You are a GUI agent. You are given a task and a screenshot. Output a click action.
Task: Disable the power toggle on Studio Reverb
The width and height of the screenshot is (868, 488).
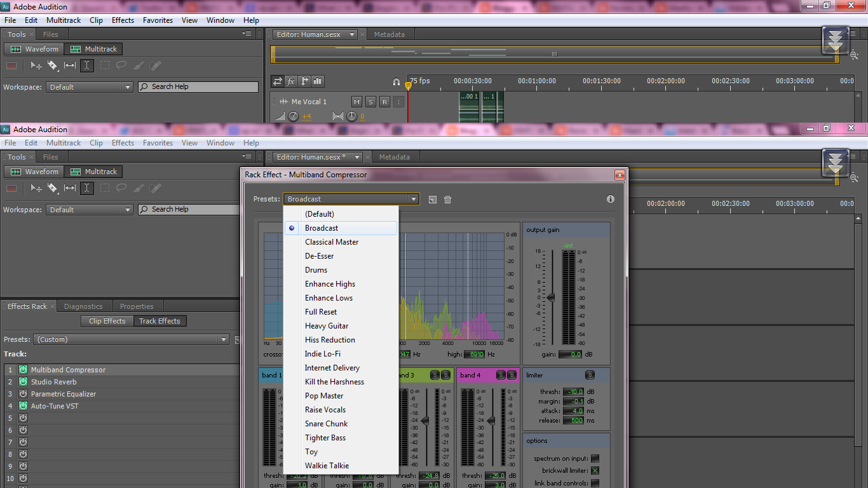tap(22, 381)
